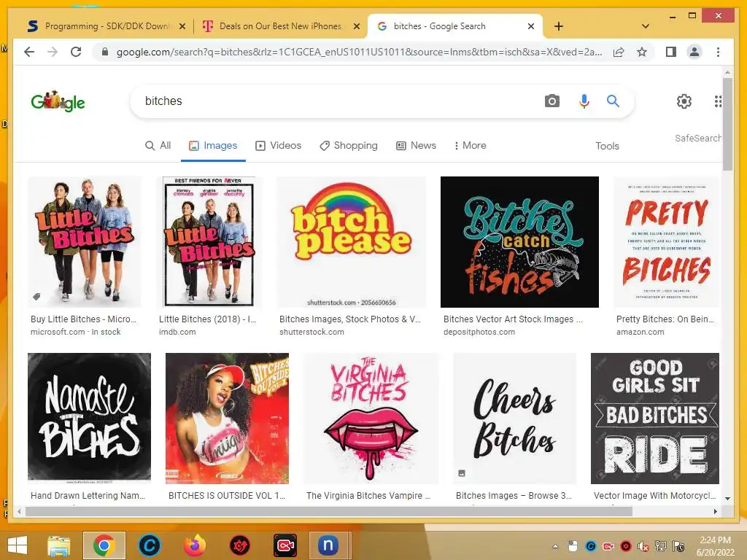The image size is (747, 560).
Task: Open the screen recorder taskbar app
Action: pyautogui.click(x=285, y=545)
